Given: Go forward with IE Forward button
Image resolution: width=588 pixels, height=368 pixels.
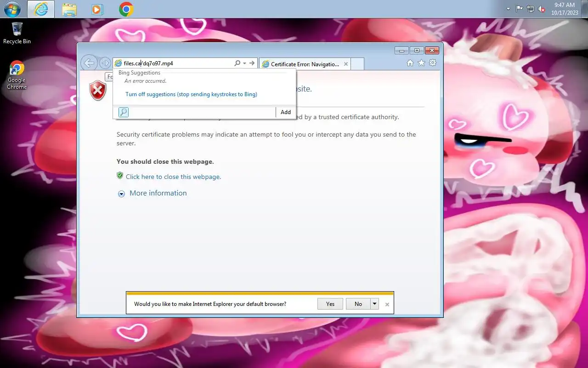Looking at the screenshot, I should pyautogui.click(x=105, y=63).
